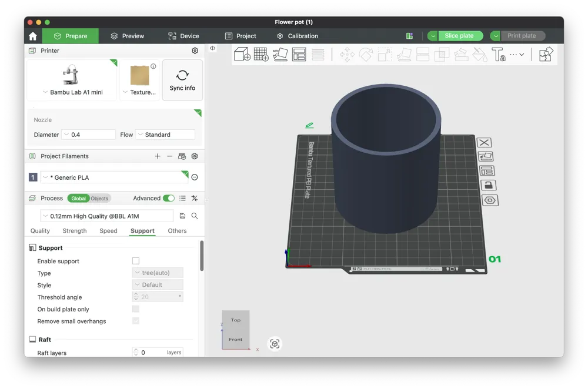Select the Move tool
This screenshot has height=389, width=588.
347,55
